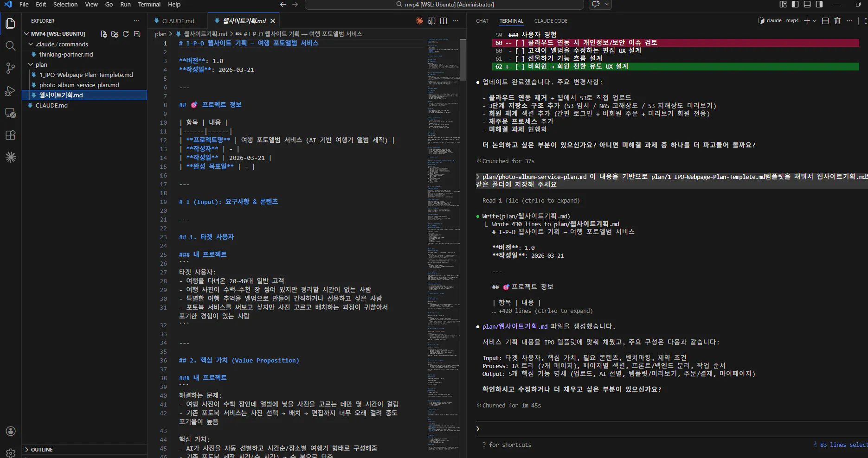Open the Search view in activity bar

pyautogui.click(x=11, y=45)
